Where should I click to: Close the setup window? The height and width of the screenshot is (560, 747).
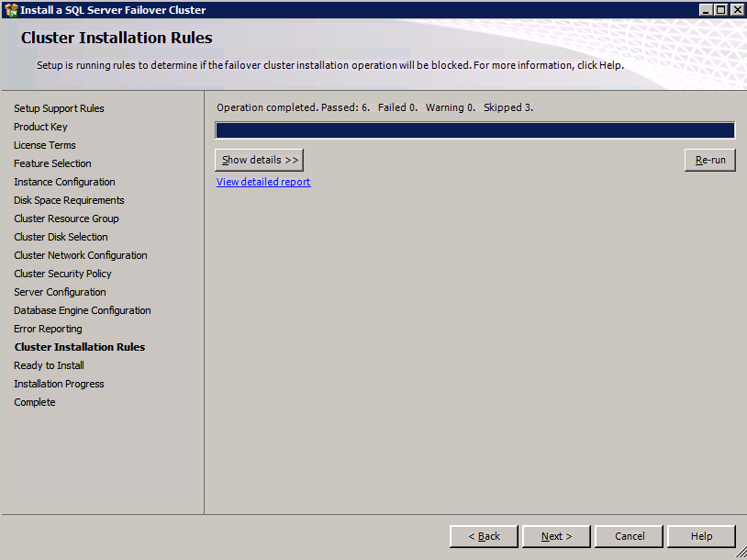(737, 9)
